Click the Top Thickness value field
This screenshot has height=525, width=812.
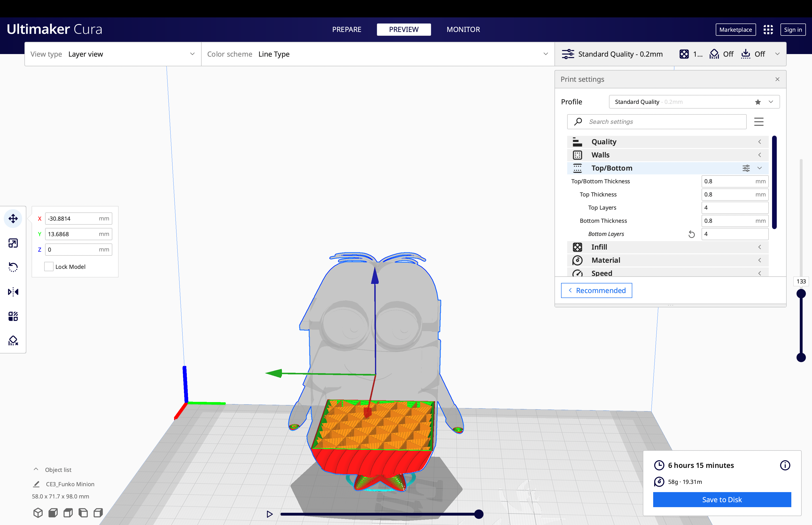[x=735, y=195]
